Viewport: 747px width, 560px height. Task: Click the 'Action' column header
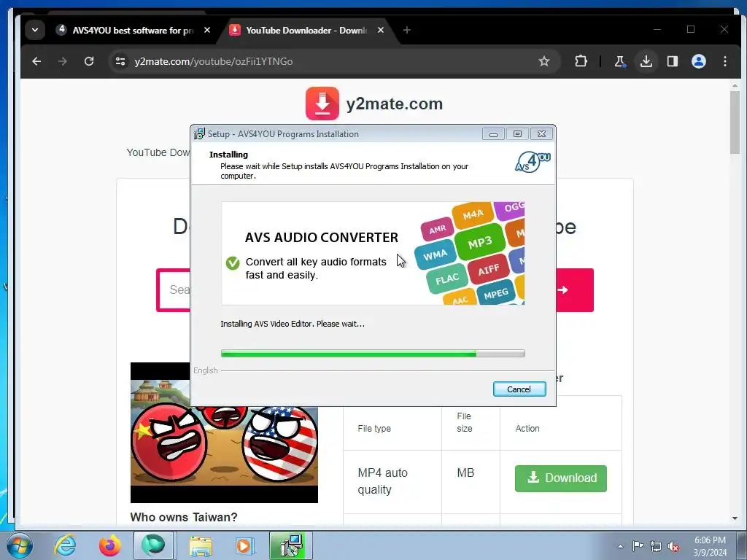pos(527,429)
